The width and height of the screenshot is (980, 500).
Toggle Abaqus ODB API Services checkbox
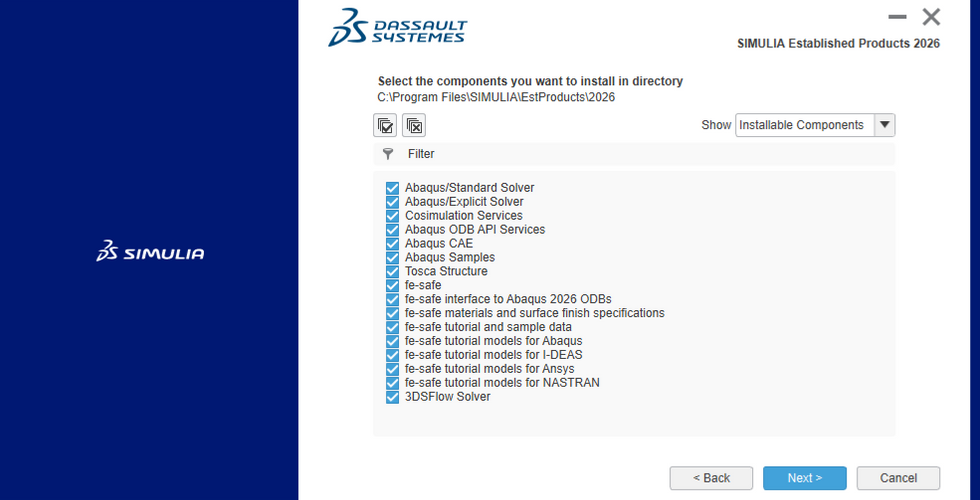pyautogui.click(x=392, y=229)
